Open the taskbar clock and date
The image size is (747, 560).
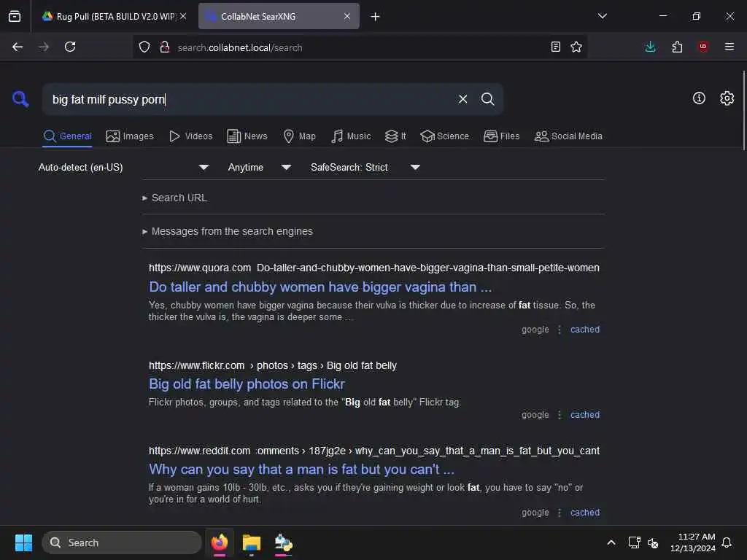point(692,542)
